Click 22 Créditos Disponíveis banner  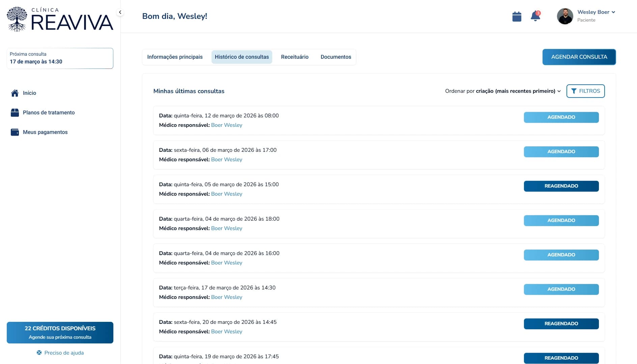point(60,333)
